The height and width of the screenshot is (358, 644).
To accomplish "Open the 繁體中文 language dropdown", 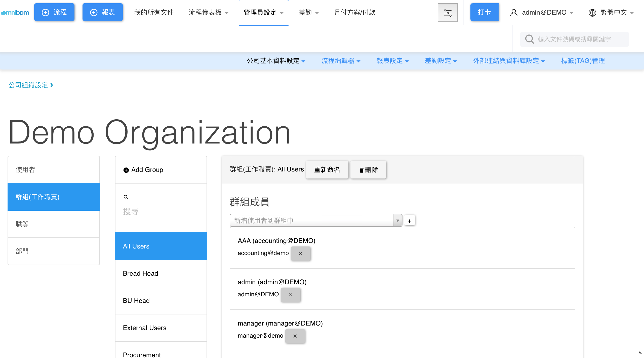I will (617, 12).
